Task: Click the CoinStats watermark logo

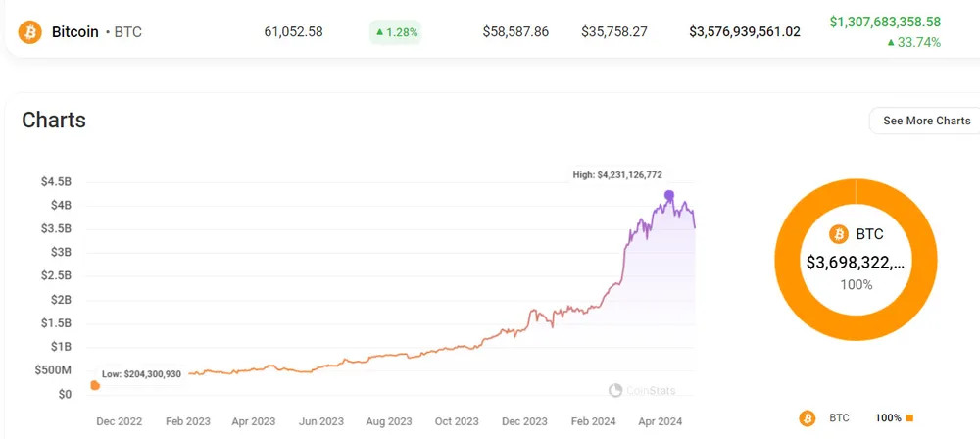Action: (x=615, y=390)
